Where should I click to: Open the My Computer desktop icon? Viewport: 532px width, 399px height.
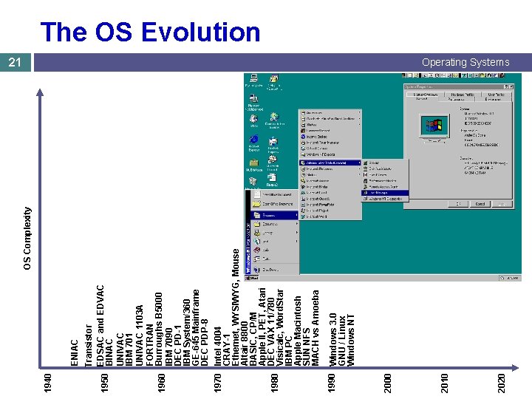(253, 81)
